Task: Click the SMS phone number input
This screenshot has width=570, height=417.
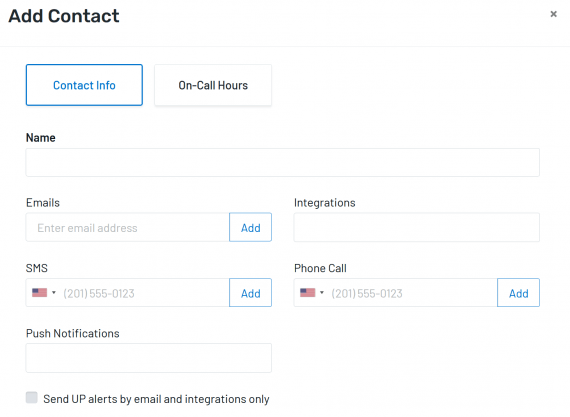Action: 144,293
